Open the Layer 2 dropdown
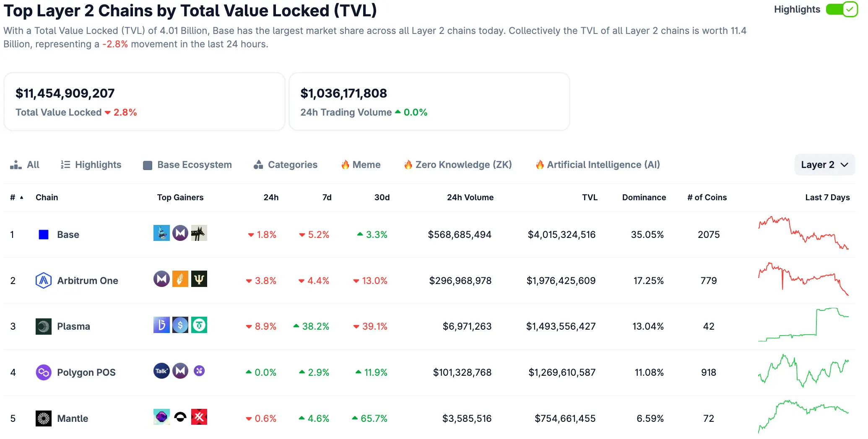868x439 pixels. coord(824,165)
